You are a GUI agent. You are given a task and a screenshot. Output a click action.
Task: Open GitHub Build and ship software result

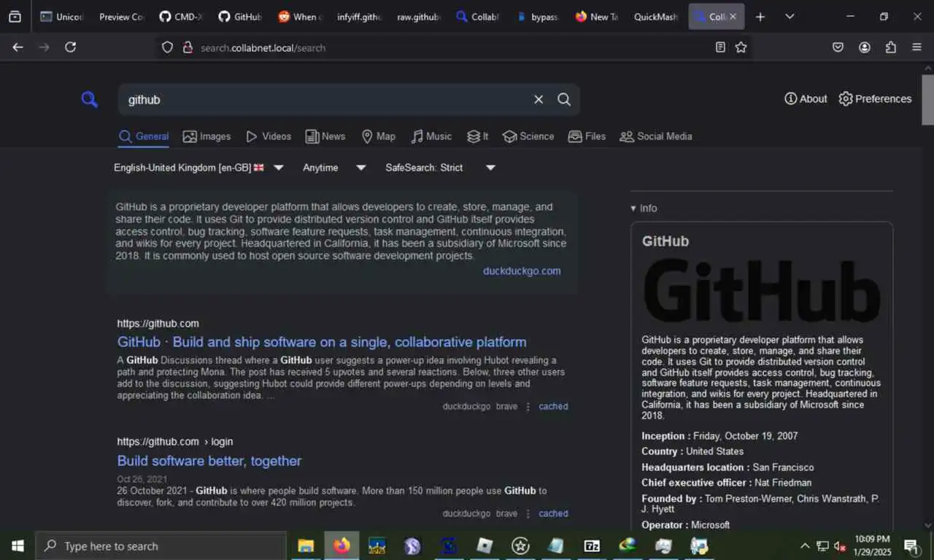pos(322,342)
